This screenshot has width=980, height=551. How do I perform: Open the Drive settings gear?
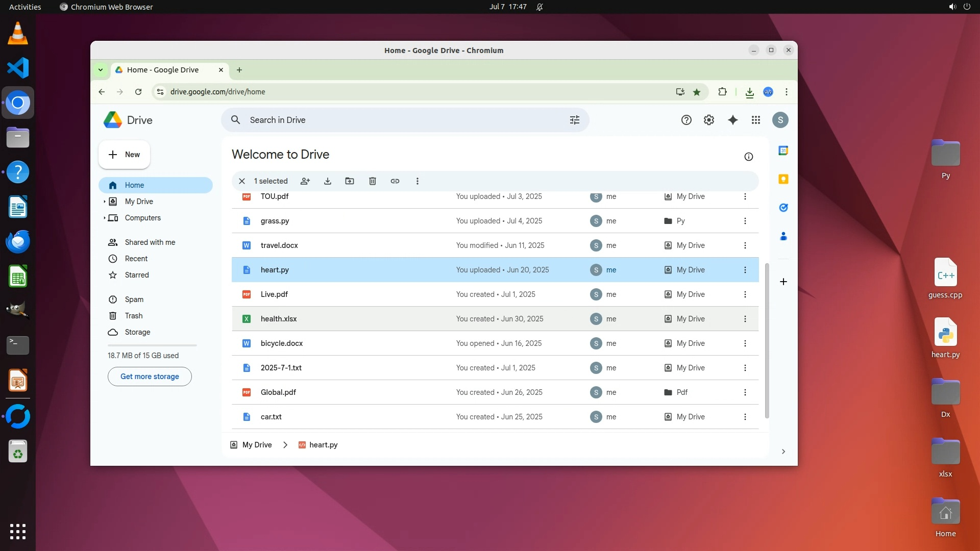click(x=709, y=120)
